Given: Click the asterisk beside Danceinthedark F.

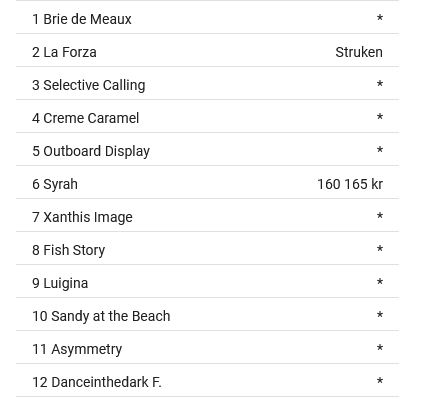Looking at the screenshot, I should coord(380,381).
